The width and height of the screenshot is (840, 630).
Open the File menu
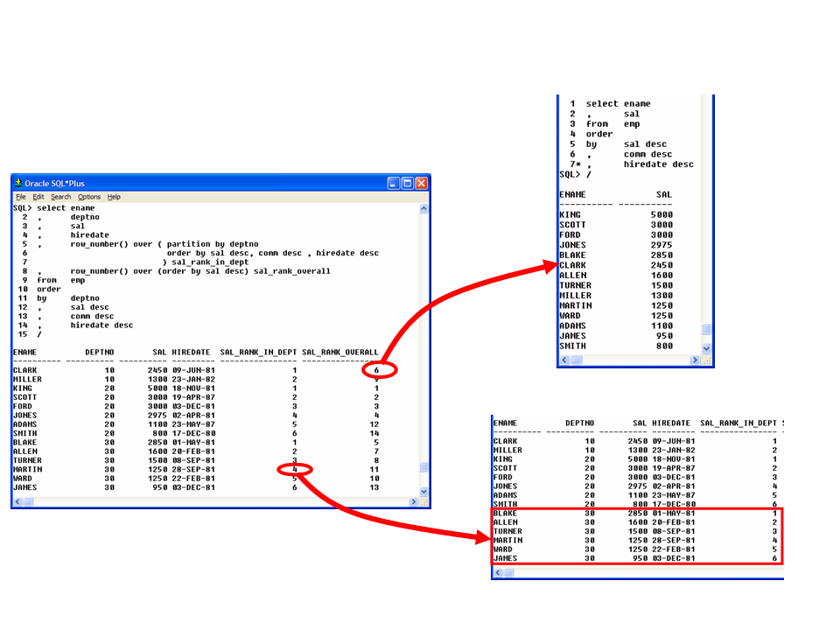pos(20,197)
